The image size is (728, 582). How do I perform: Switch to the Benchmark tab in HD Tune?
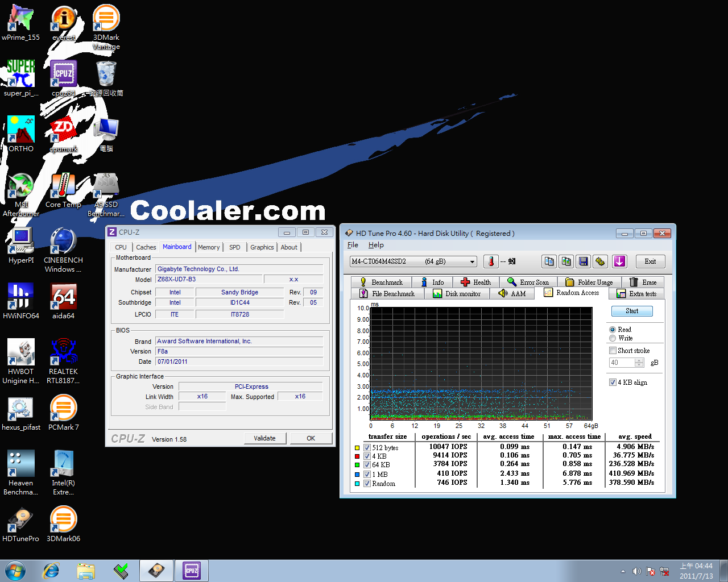coord(381,282)
